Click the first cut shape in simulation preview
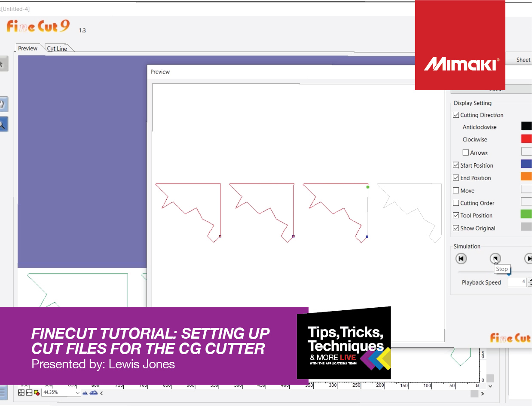This screenshot has width=532, height=407. (x=188, y=212)
